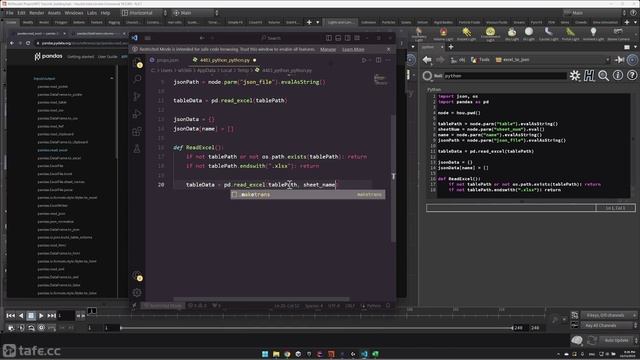
Task: Open Houdini Render menu
Action: (x=36, y=13)
